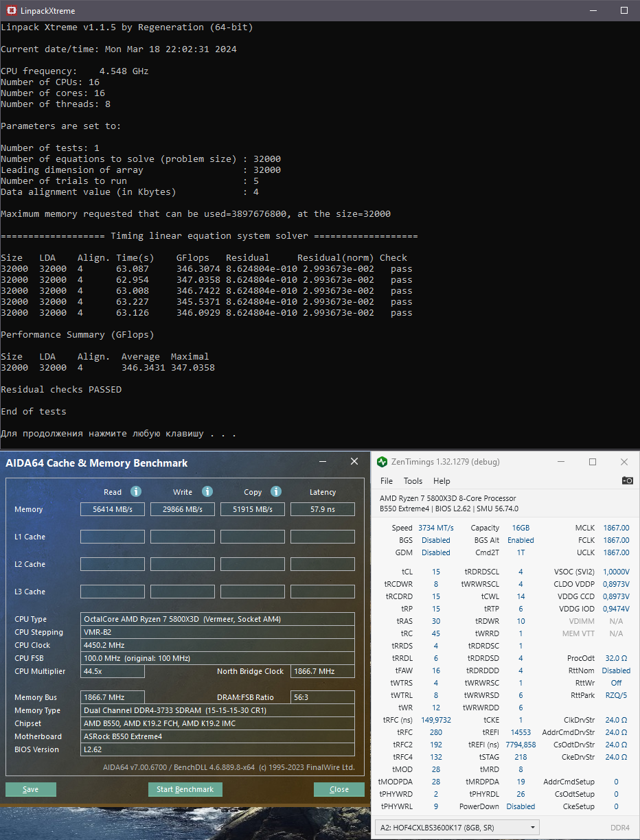Viewport: 640px width, 840px height.
Task: Click the Close button in AIDA64 benchmark
Action: click(x=339, y=789)
